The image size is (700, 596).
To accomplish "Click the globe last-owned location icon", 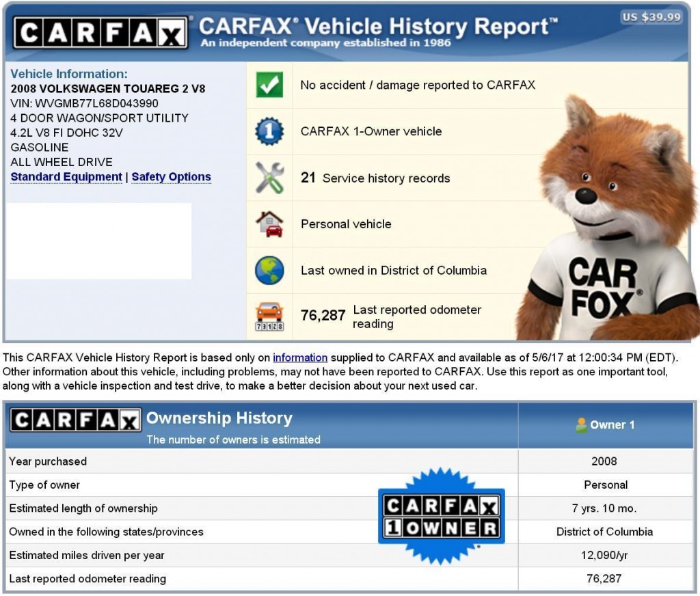I will (269, 270).
